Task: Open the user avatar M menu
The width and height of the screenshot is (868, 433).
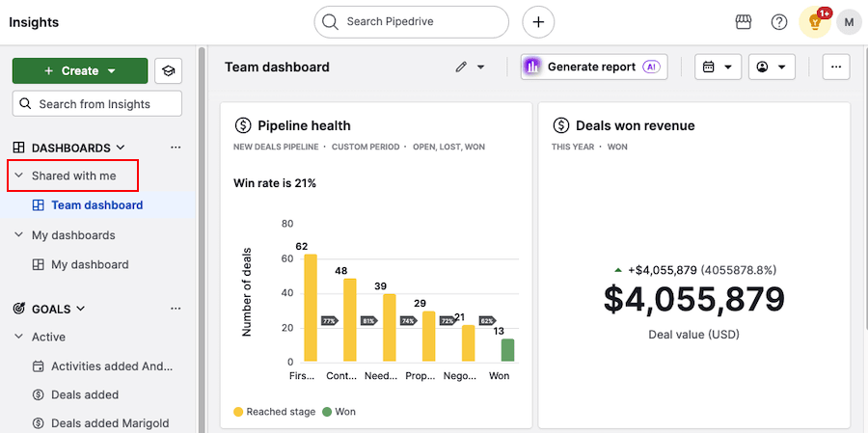Action: [x=849, y=21]
